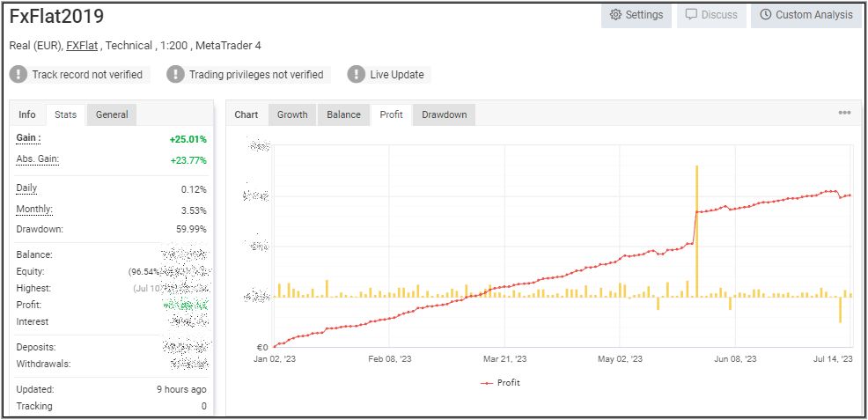The image size is (868, 420).
Task: Click the Monthly statistic label
Action: click(34, 210)
